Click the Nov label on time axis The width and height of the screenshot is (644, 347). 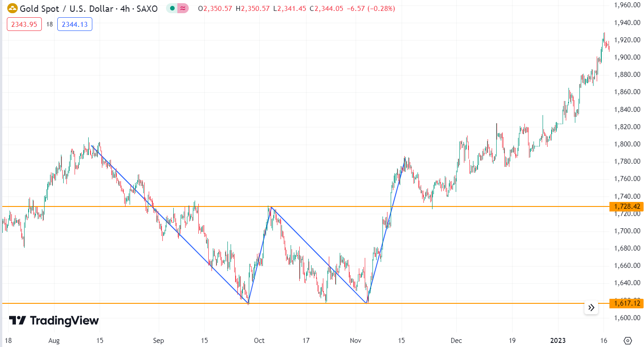(x=356, y=340)
